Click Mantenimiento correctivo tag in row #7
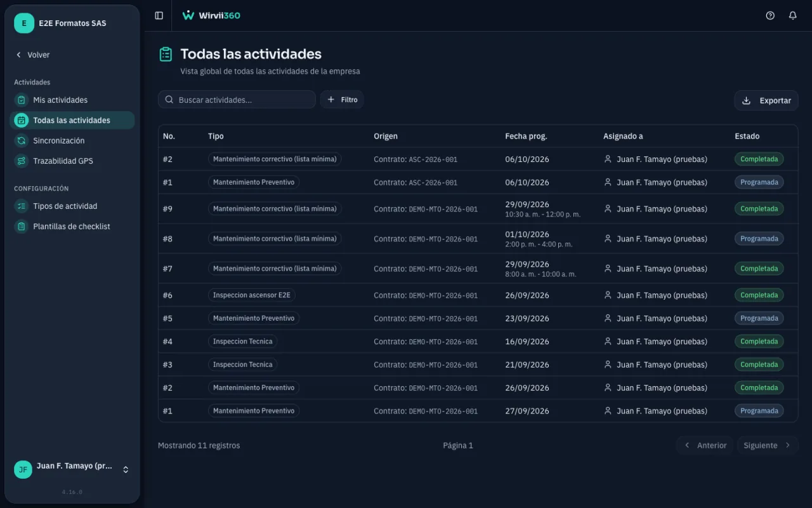Image resolution: width=812 pixels, height=508 pixels. click(275, 269)
